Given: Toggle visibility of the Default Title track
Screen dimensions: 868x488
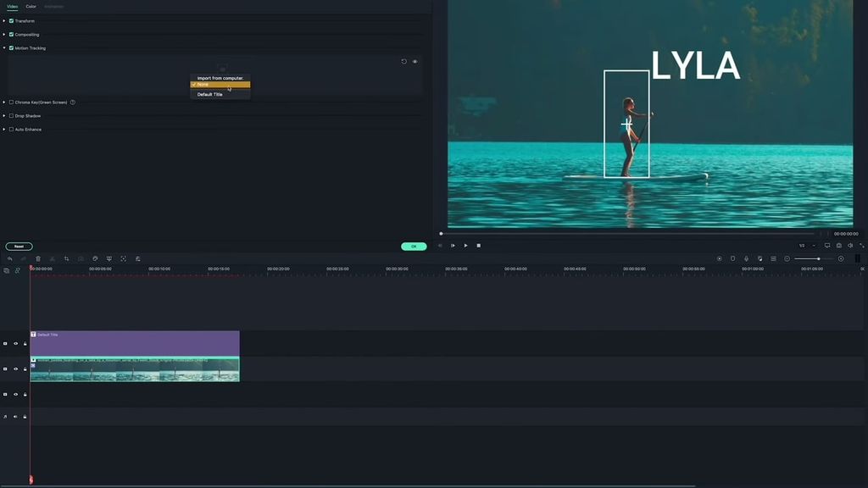Looking at the screenshot, I should 14,344.
